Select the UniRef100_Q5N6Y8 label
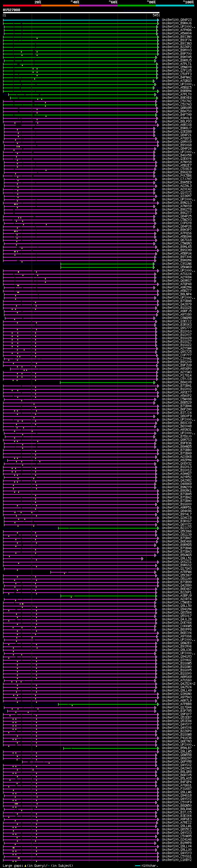197x868 pixels. click(177, 67)
